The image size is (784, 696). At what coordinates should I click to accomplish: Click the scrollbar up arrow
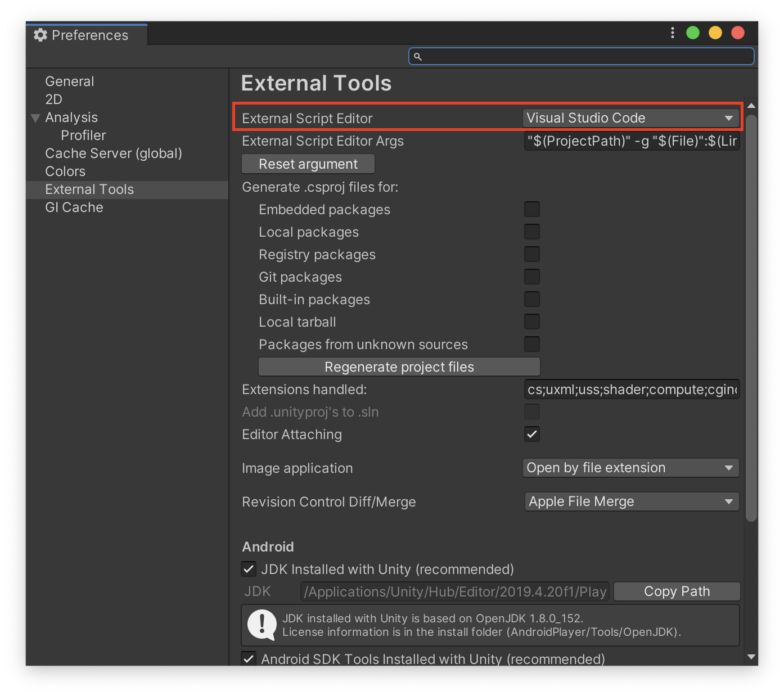[x=751, y=106]
